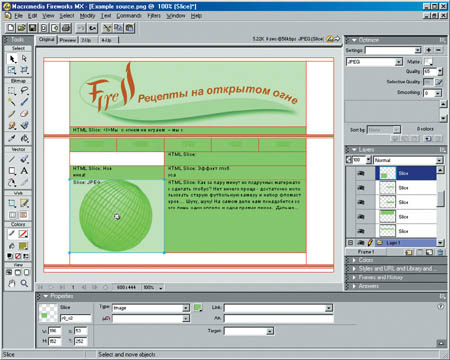Screen dimensions: 450x360
Task: Toggle Hide slices and hotspots button
Action: [12, 215]
